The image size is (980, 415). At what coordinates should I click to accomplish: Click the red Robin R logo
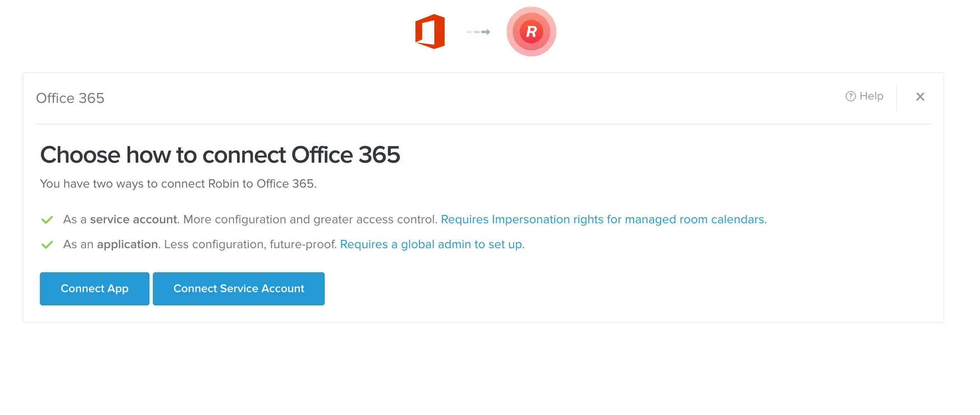[x=531, y=32]
